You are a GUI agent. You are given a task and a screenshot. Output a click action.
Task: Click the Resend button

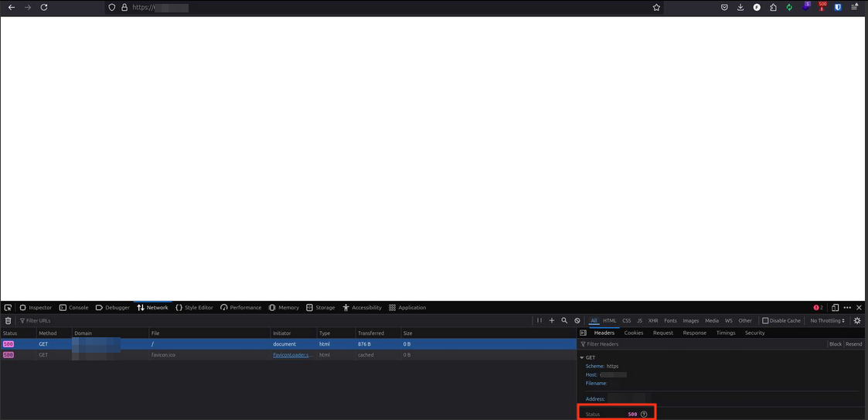[x=853, y=344]
